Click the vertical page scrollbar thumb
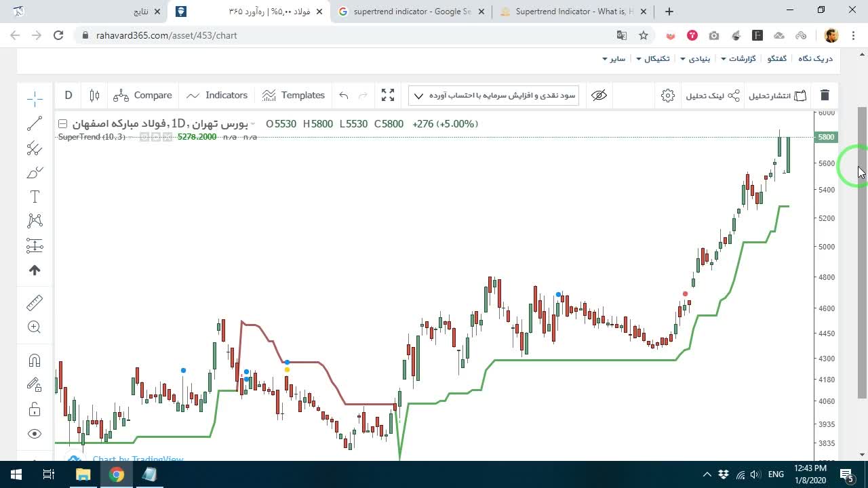Image resolution: width=868 pixels, height=488 pixels. (862, 252)
